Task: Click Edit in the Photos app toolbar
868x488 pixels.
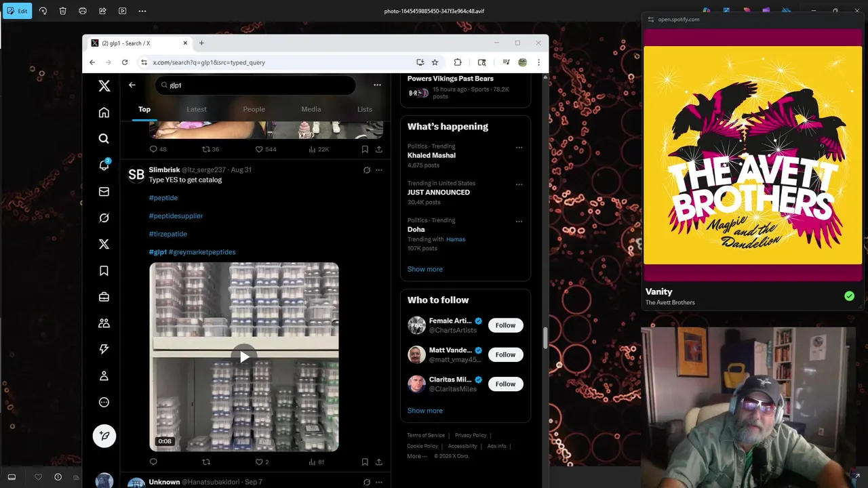Action: 17,11
